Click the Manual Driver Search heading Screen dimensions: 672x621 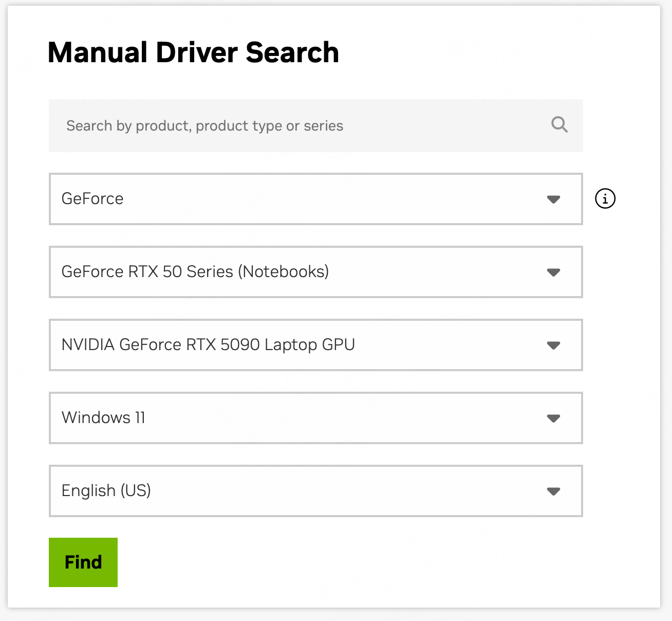[x=193, y=52]
